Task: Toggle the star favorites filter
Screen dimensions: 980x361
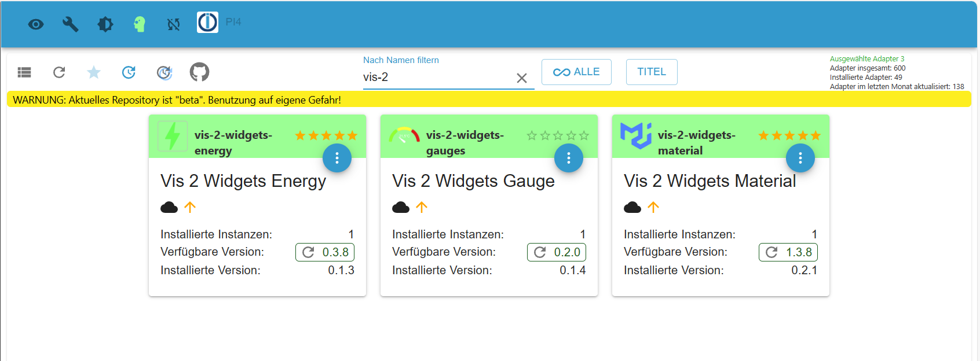Action: tap(94, 72)
